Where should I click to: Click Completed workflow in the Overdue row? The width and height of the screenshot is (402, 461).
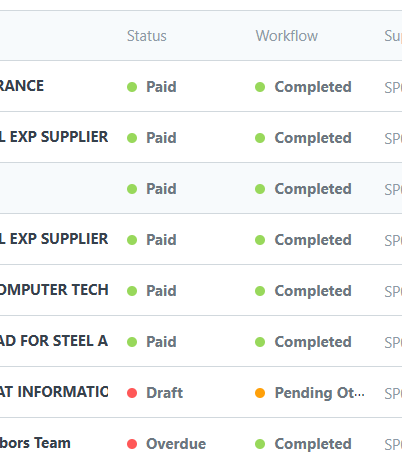pos(313,444)
